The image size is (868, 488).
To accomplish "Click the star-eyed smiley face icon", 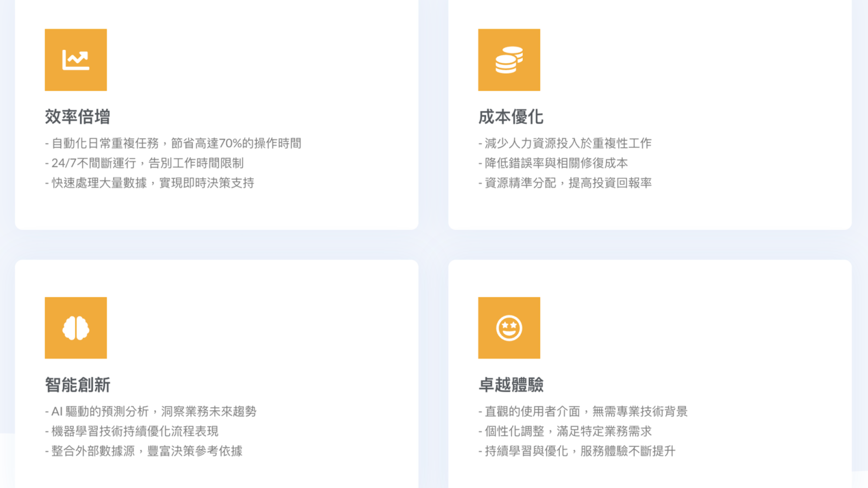I will click(x=509, y=328).
